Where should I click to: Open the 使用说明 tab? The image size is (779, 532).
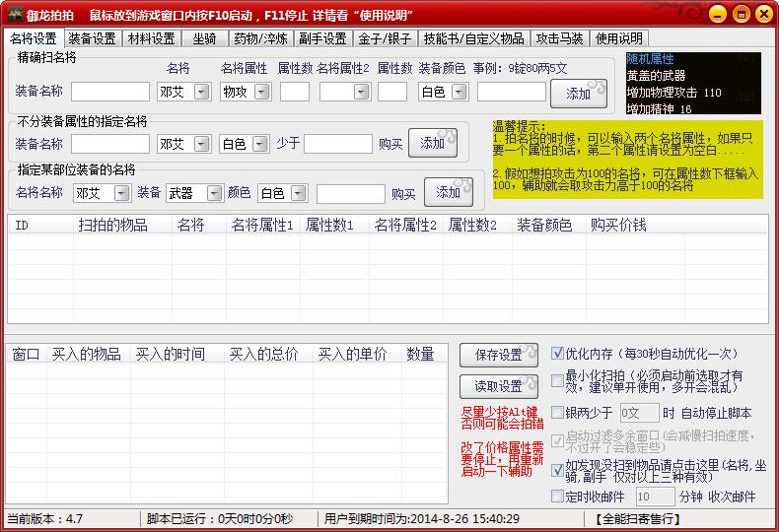click(619, 38)
